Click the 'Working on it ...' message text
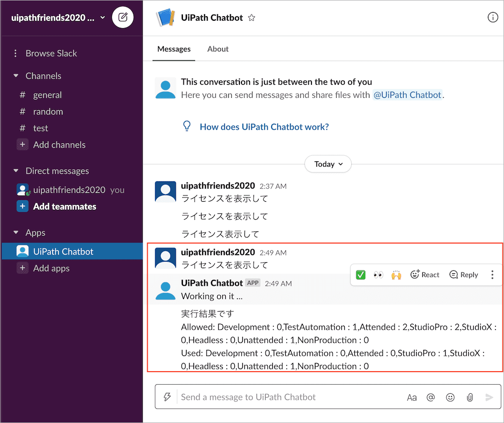This screenshot has height=423, width=504. [x=212, y=296]
